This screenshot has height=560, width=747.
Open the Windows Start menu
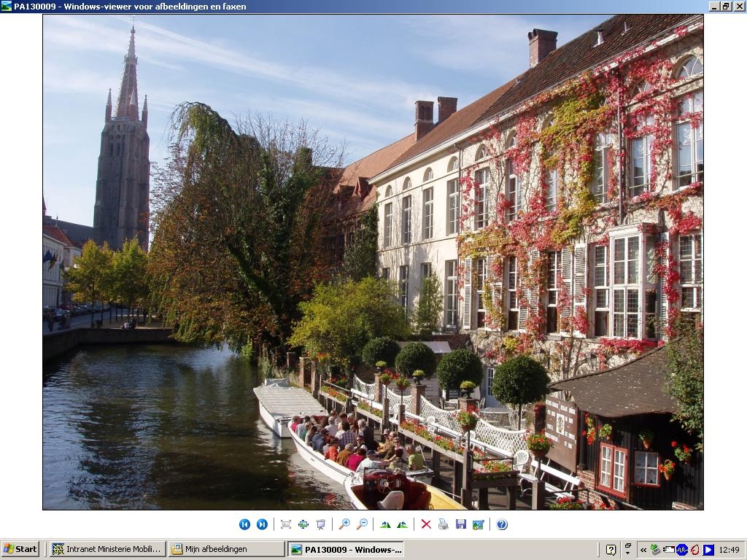20,549
